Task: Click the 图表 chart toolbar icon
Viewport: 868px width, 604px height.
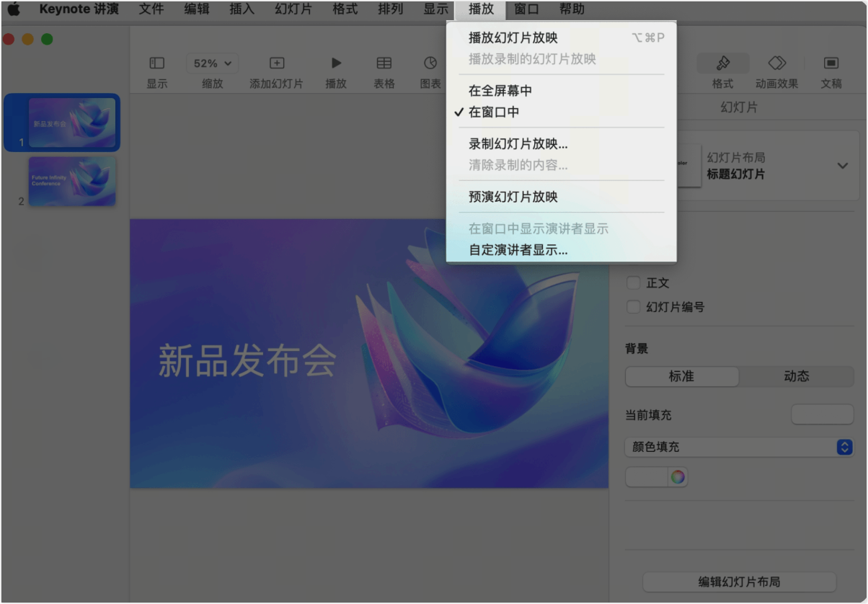Action: tap(430, 63)
